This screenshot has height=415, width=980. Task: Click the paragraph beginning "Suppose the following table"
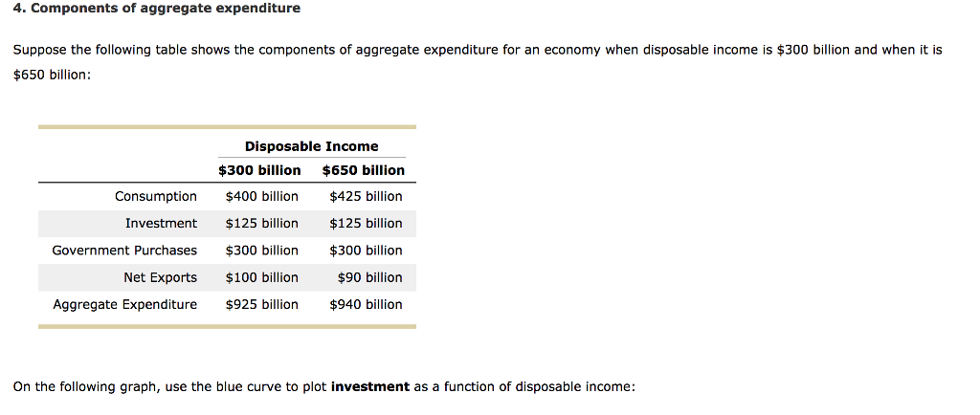(477, 50)
